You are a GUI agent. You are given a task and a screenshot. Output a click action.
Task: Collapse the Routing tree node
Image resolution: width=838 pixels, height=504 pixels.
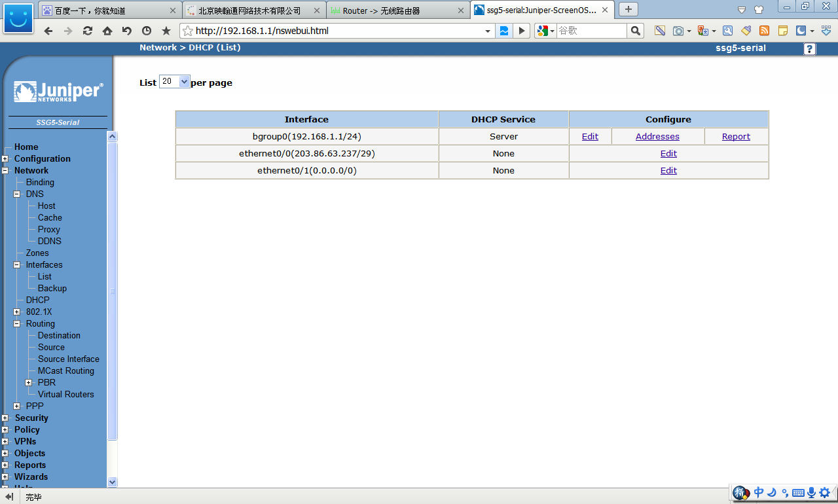click(17, 324)
